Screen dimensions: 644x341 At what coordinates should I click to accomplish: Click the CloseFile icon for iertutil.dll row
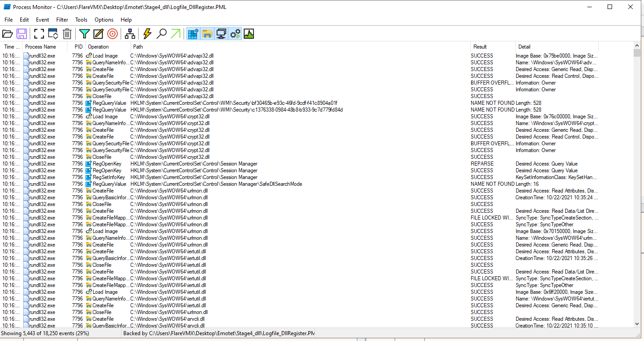(x=89, y=265)
